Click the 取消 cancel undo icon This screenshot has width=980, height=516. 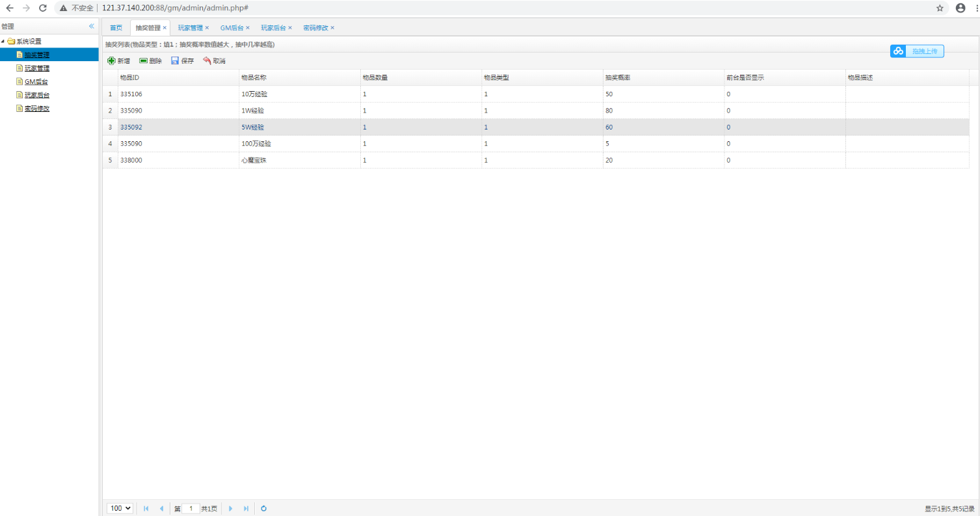pos(207,61)
